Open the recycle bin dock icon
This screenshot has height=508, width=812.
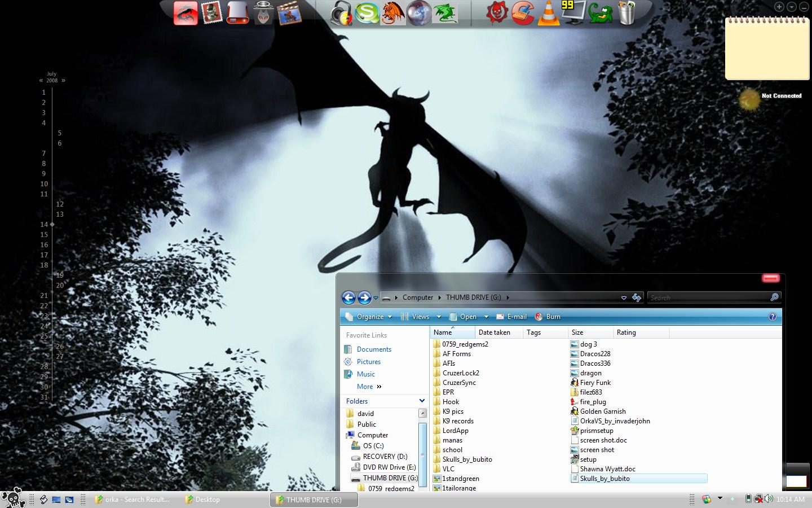(x=626, y=13)
